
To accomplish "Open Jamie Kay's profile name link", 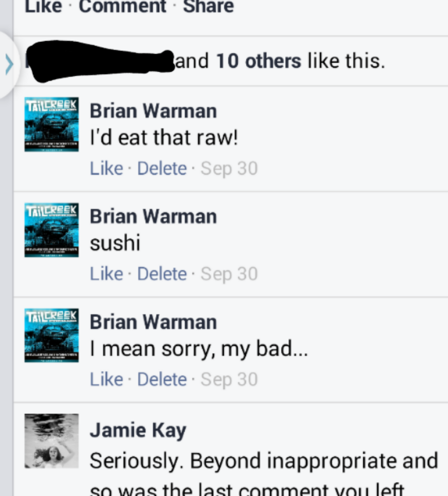I will (x=138, y=430).
